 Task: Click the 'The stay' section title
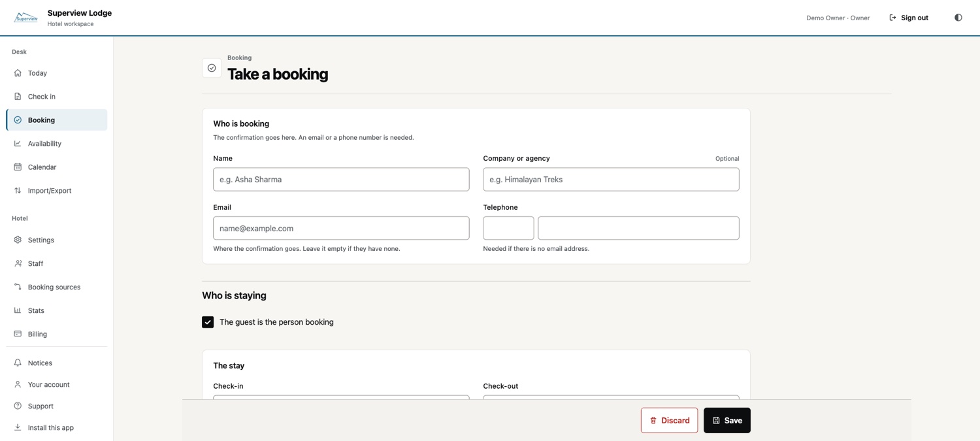pyautogui.click(x=229, y=366)
